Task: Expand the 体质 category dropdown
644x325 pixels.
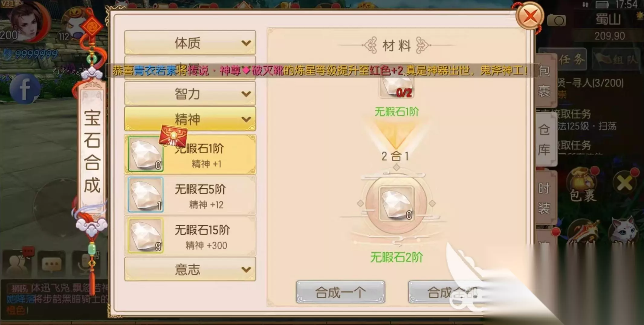Action: pyautogui.click(x=190, y=43)
